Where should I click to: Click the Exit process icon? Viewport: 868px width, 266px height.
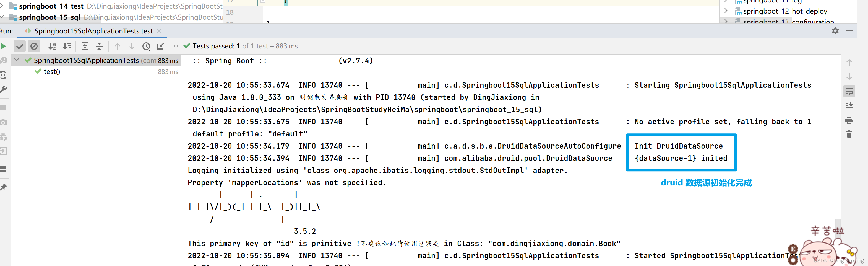click(x=4, y=151)
